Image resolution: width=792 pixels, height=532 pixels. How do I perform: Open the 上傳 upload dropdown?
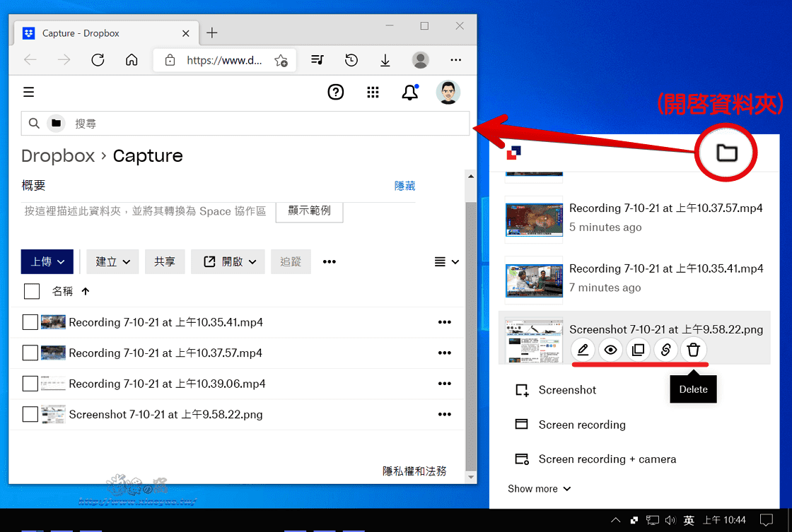pyautogui.click(x=47, y=261)
